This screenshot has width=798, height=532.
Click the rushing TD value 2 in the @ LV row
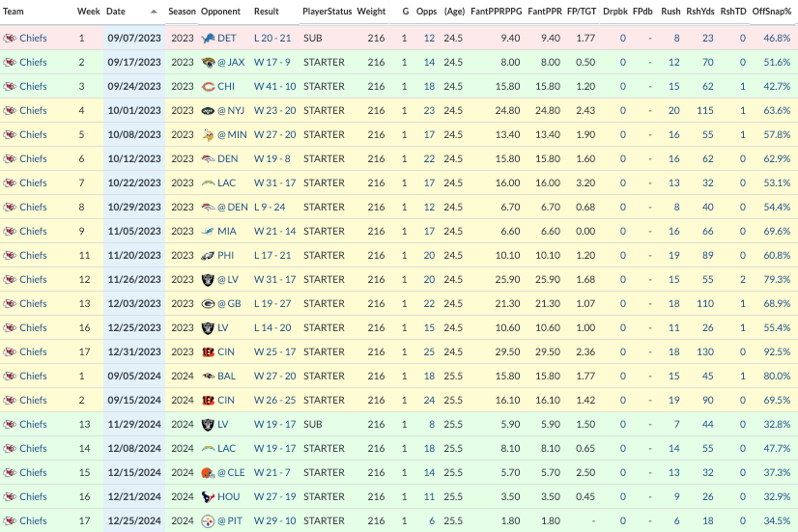pos(743,280)
